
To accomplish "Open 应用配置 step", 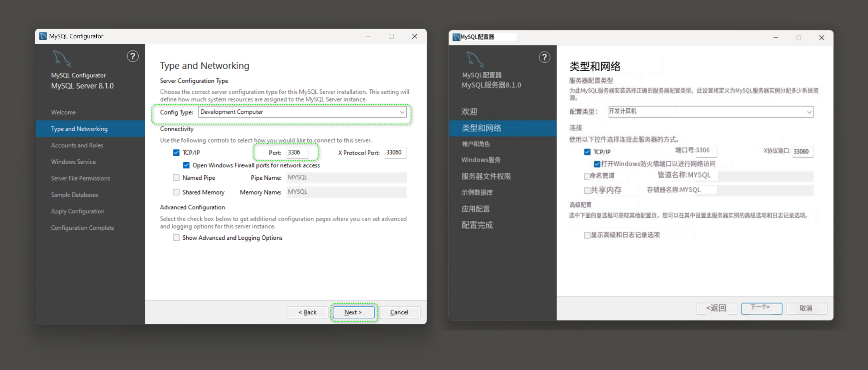I will [476, 209].
